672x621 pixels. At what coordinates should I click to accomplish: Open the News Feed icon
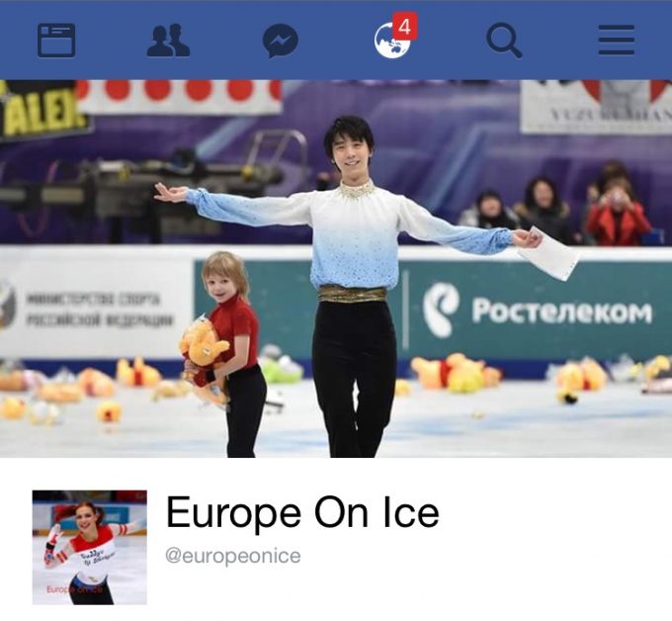pos(56,41)
